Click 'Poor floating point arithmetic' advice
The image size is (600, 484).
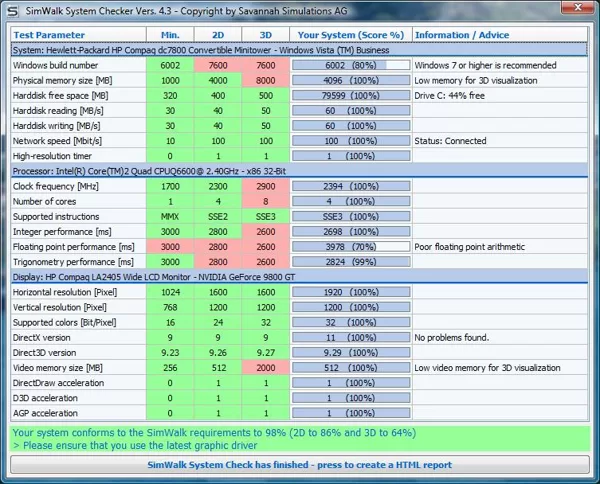470,247
